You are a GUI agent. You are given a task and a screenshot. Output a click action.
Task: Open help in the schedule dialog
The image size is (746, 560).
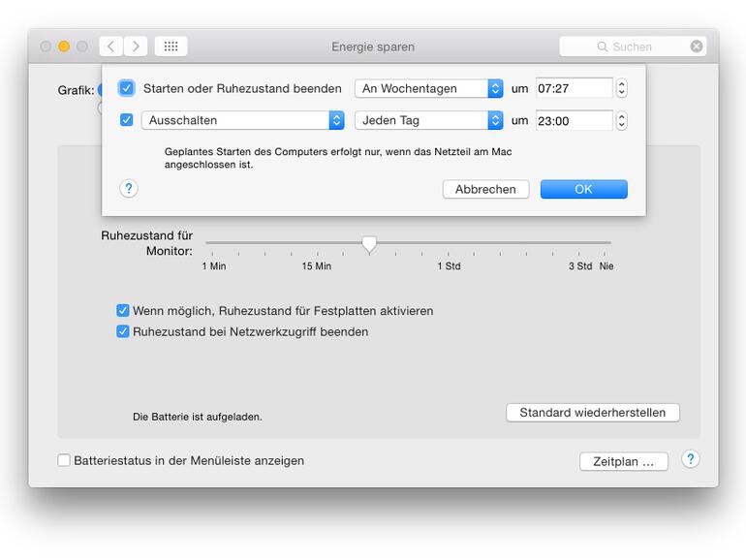click(129, 188)
